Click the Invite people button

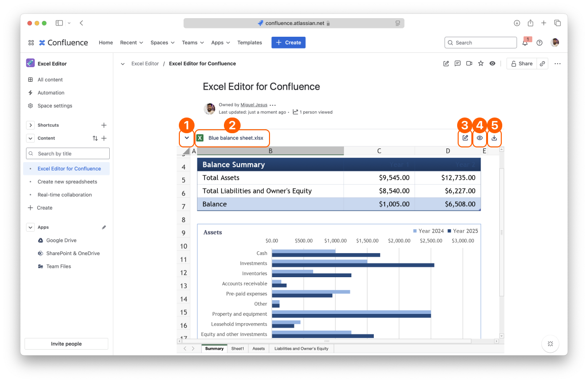66,344
